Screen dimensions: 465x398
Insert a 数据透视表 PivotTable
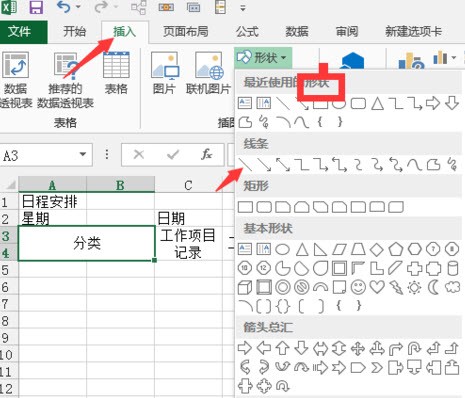pos(16,80)
